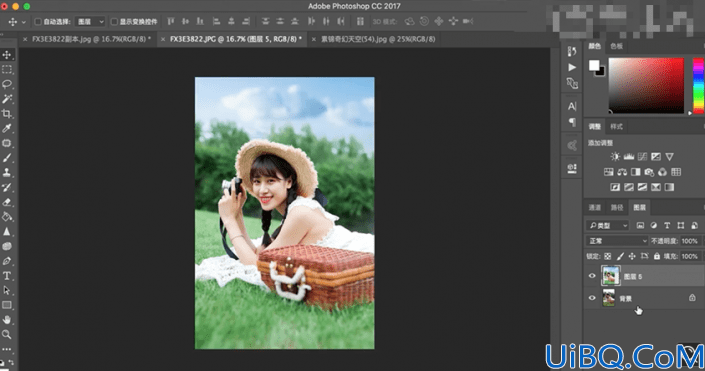The image size is (705, 371).
Task: Click the rainbow hue slider strip
Action: [698, 85]
